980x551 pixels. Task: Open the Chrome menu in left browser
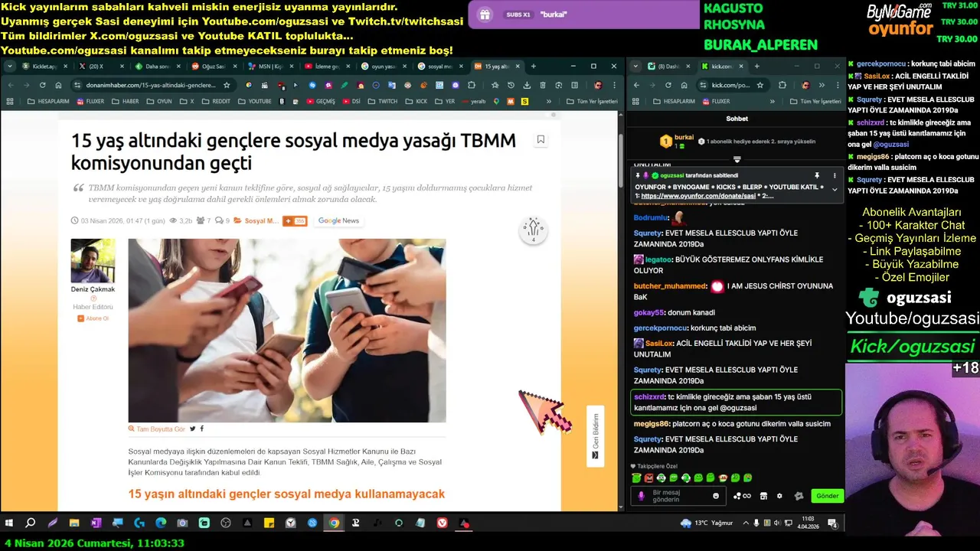pos(613,85)
